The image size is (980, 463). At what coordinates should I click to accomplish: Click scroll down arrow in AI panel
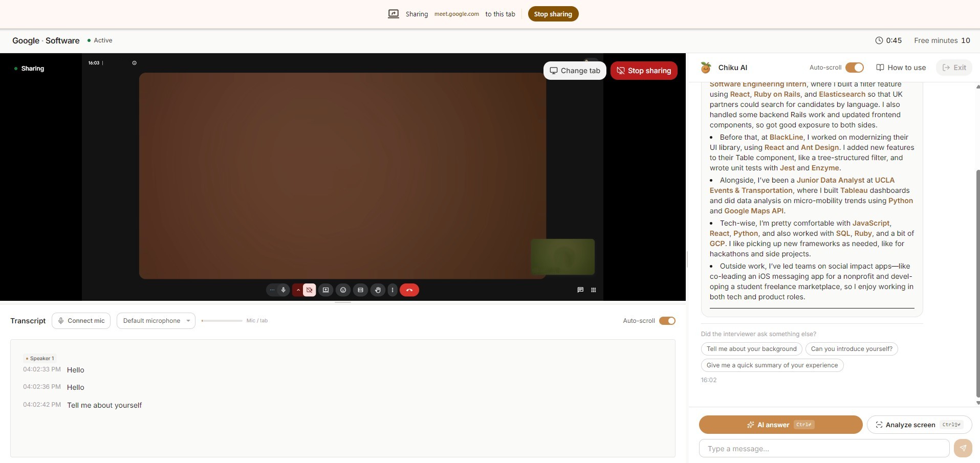[x=977, y=403]
